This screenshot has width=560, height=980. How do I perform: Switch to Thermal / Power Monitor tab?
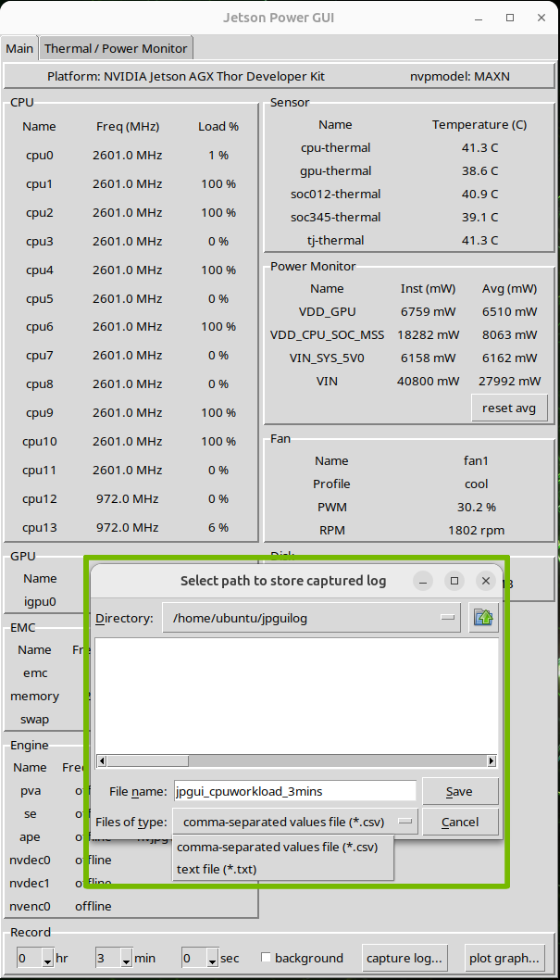[116, 48]
